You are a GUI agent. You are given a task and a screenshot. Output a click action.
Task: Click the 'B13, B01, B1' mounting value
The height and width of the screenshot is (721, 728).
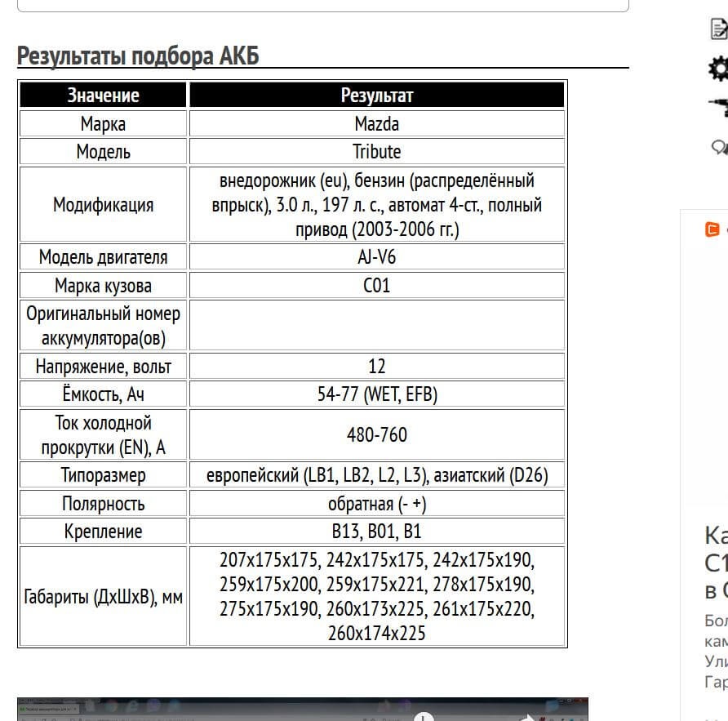coord(376,532)
